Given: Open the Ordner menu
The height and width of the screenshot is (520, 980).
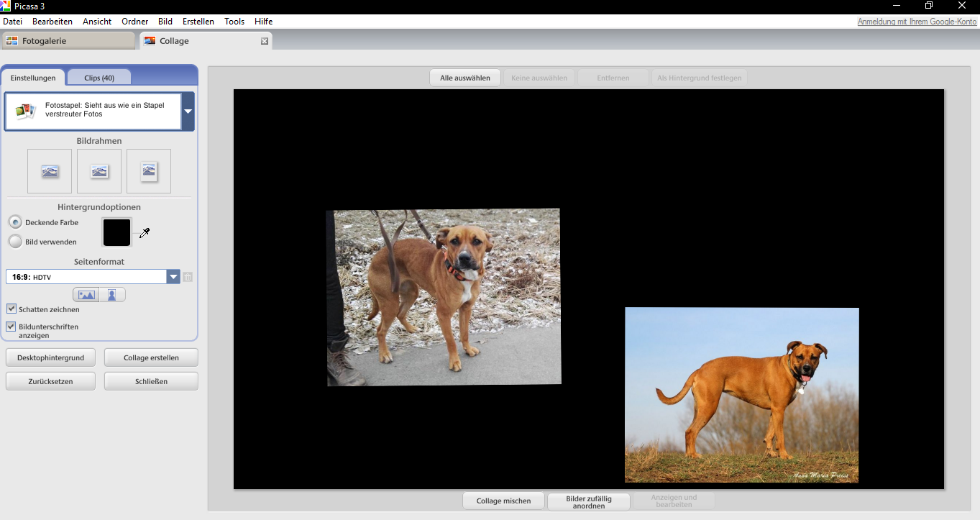Looking at the screenshot, I should pyautogui.click(x=135, y=22).
